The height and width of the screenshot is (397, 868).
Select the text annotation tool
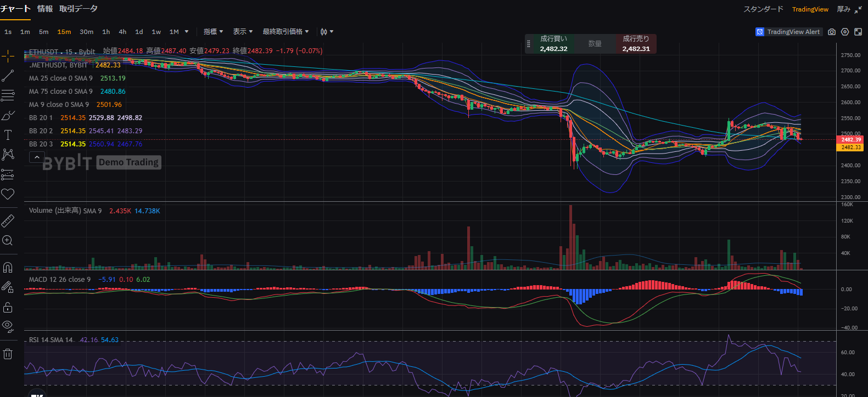point(8,135)
